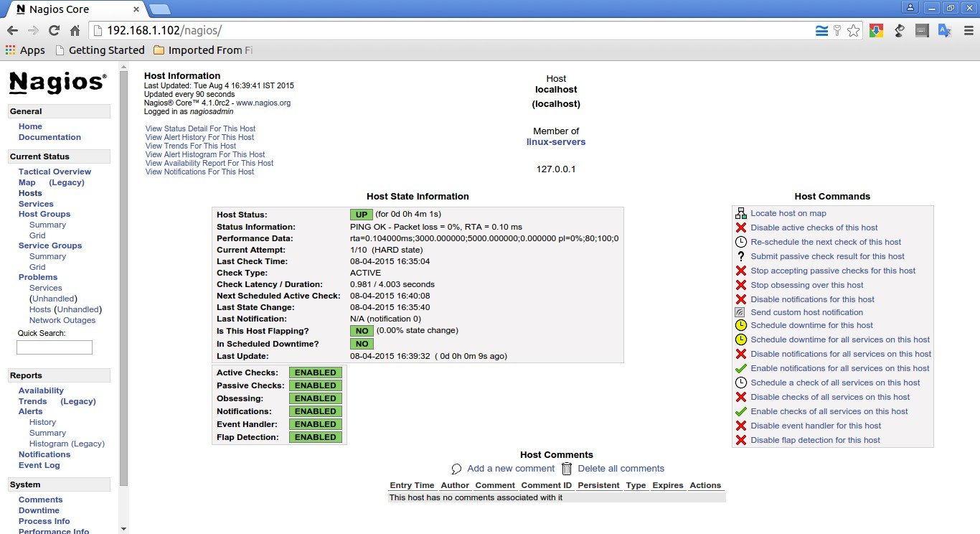Click the Nagios logo in the sidebar
980x534 pixels.
(57, 83)
